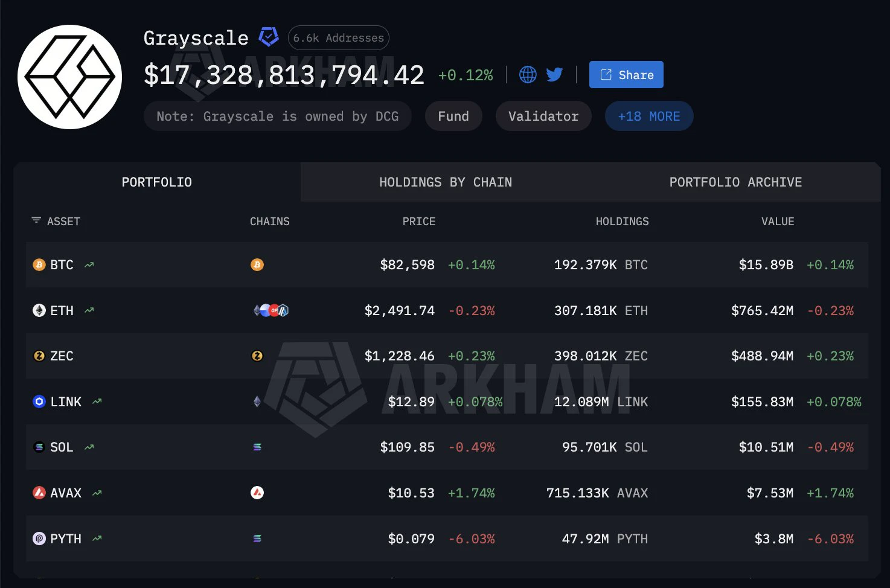Open the ASSET filter icon
This screenshot has height=588, width=890.
click(36, 221)
